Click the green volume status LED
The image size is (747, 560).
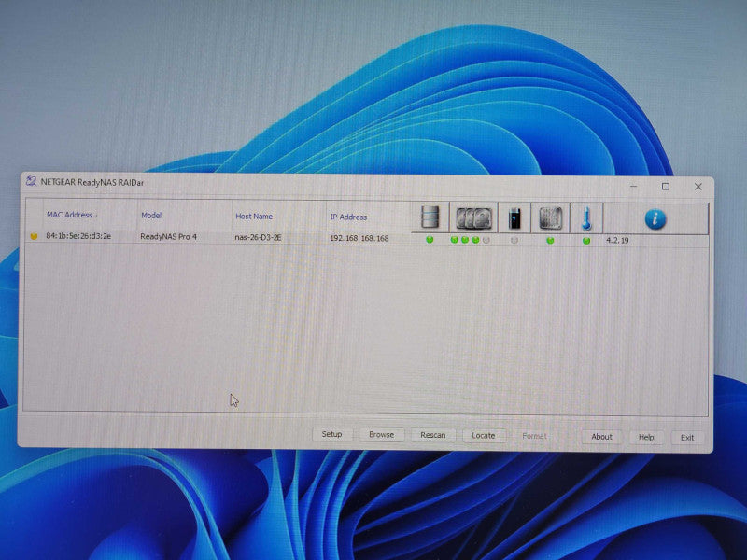point(430,240)
